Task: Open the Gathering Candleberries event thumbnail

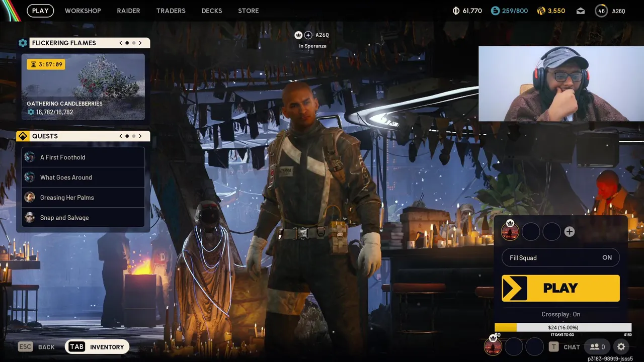Action: tap(83, 87)
